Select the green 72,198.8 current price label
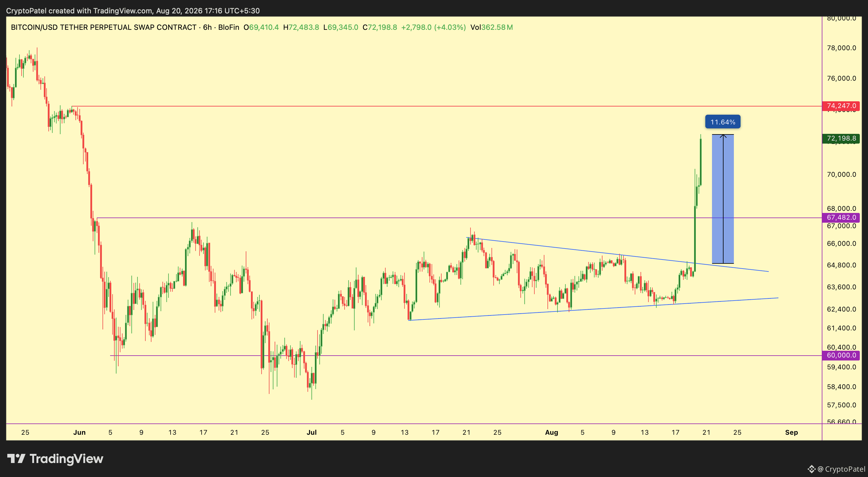The image size is (868, 477). (841, 138)
